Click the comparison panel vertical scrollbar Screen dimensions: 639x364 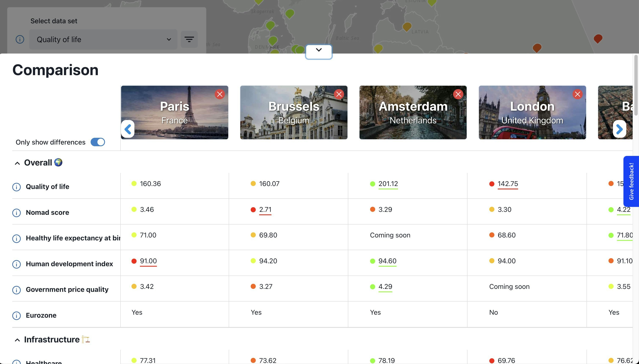636,85
